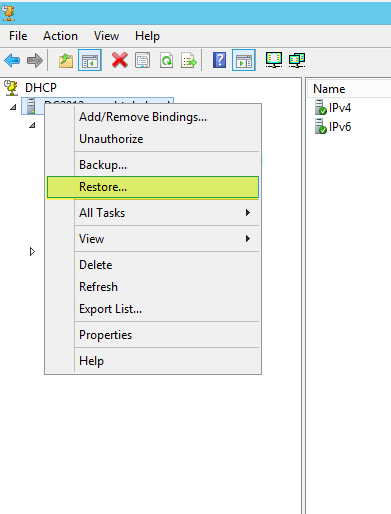The height and width of the screenshot is (514, 391).
Task: Toggle Show/Hide Action Pane icon
Action: tap(244, 60)
